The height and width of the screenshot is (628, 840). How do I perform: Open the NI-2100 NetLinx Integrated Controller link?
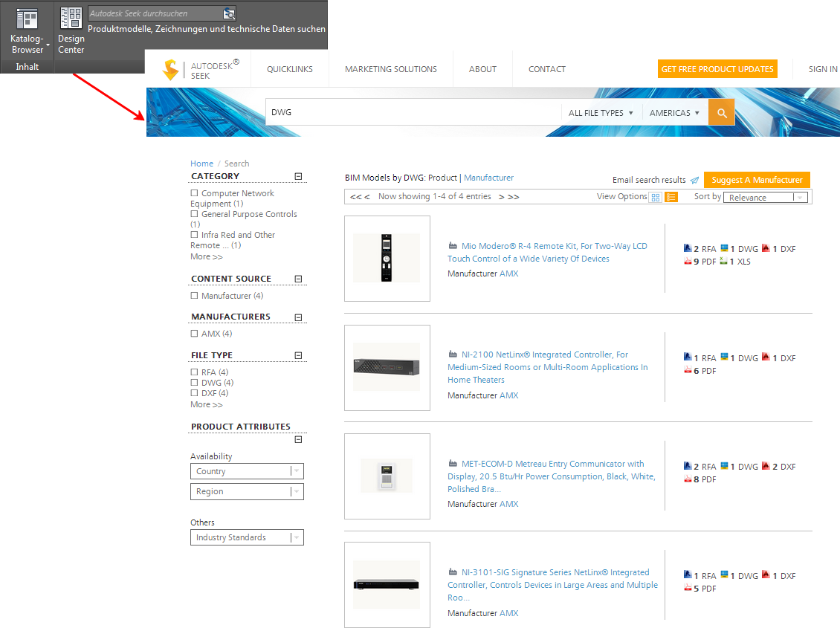[548, 367]
